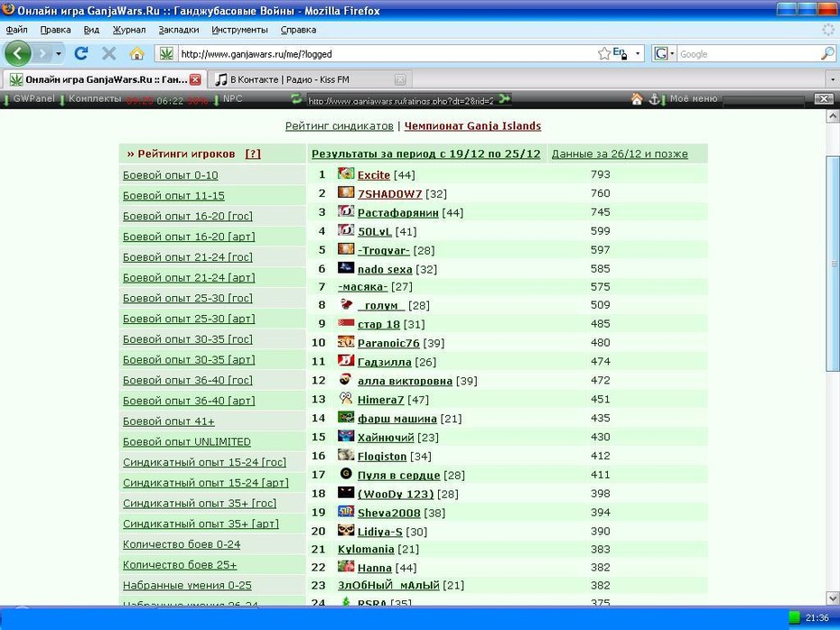Bookmark the page with the star icon

603,53
